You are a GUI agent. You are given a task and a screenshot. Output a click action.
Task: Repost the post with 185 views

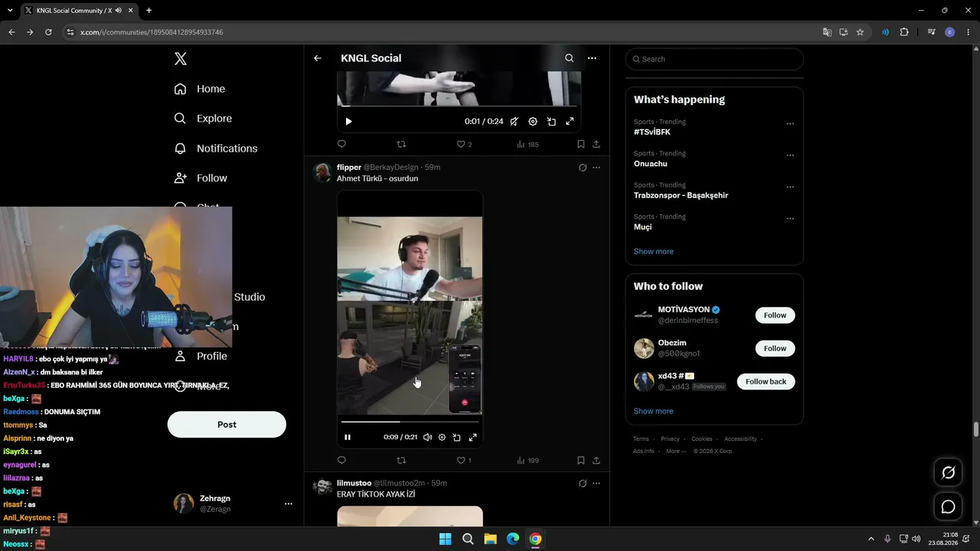click(401, 144)
